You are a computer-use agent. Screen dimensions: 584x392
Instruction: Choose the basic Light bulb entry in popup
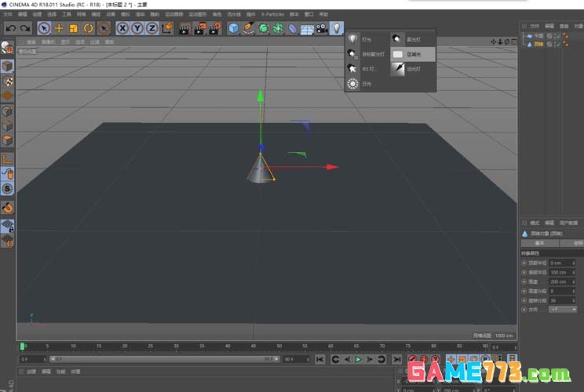pos(367,39)
